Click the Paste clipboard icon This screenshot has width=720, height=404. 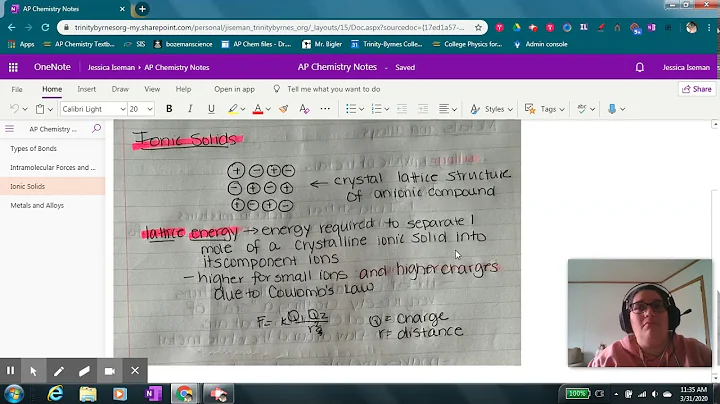[40, 109]
